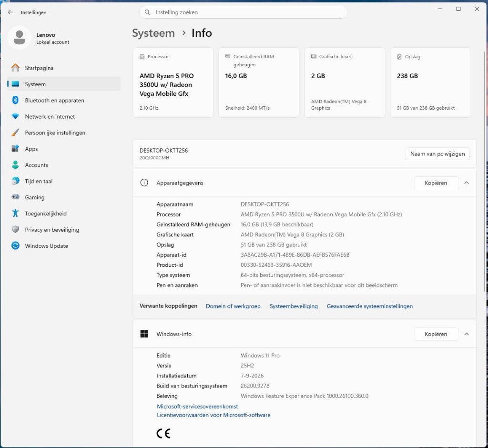Click the Gaming controller icon

(15, 197)
